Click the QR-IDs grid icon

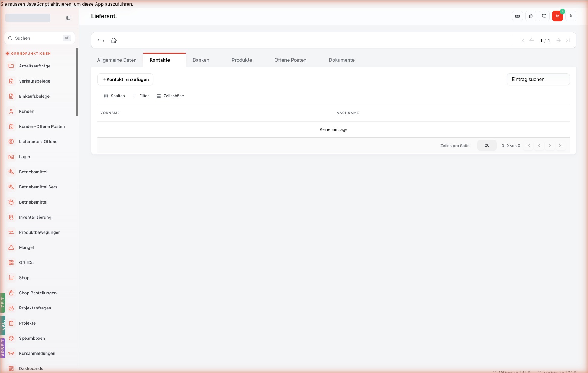pos(11,263)
